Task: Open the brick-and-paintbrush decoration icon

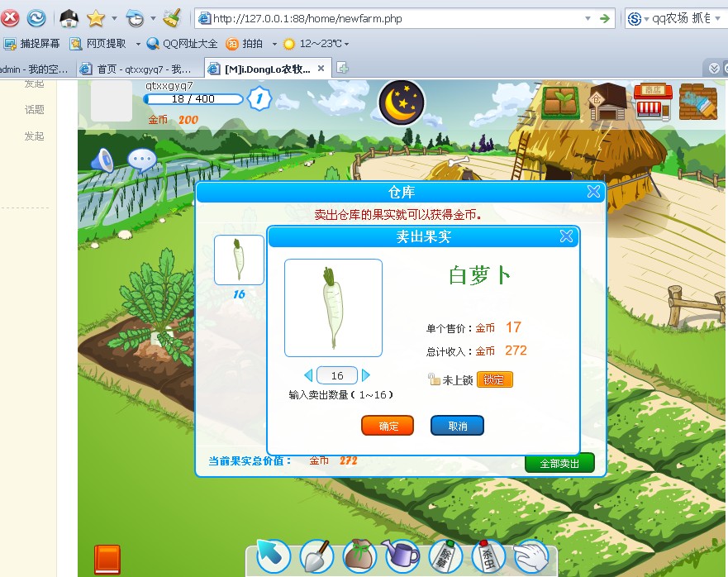Action: [698, 102]
